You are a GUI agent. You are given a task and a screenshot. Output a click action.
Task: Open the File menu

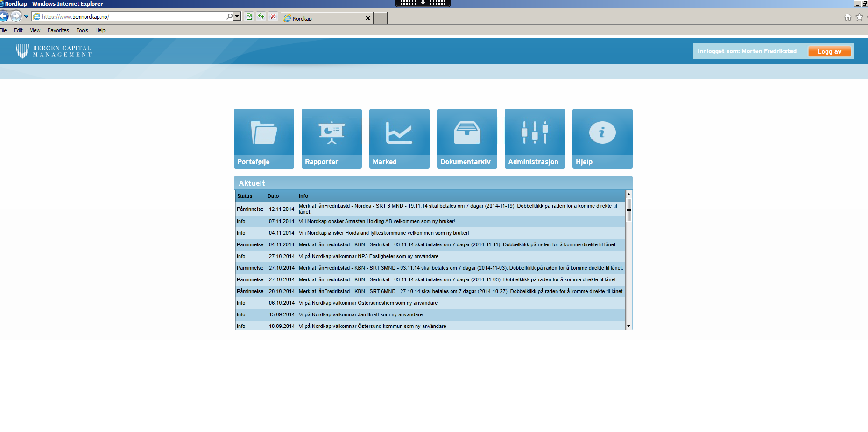click(x=3, y=30)
